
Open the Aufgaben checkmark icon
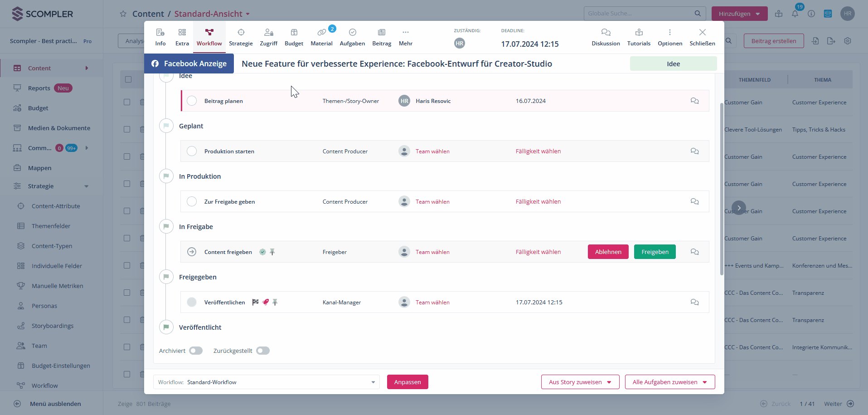(x=352, y=33)
